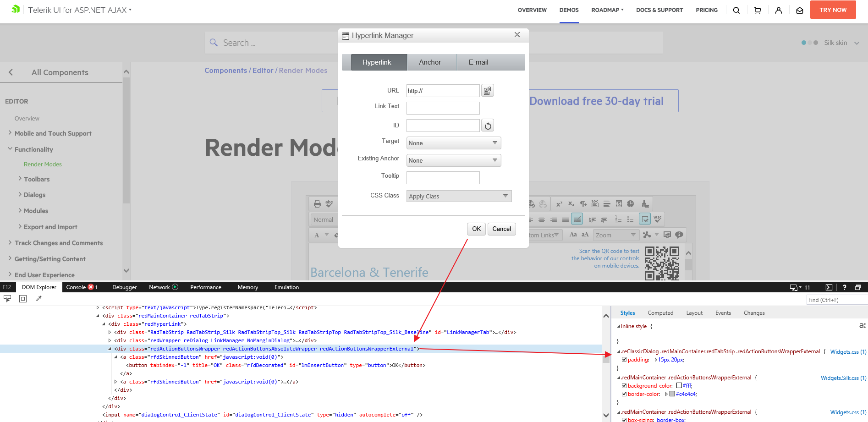
Task: Click the pseudo-state a: button in Styles
Action: click(862, 326)
